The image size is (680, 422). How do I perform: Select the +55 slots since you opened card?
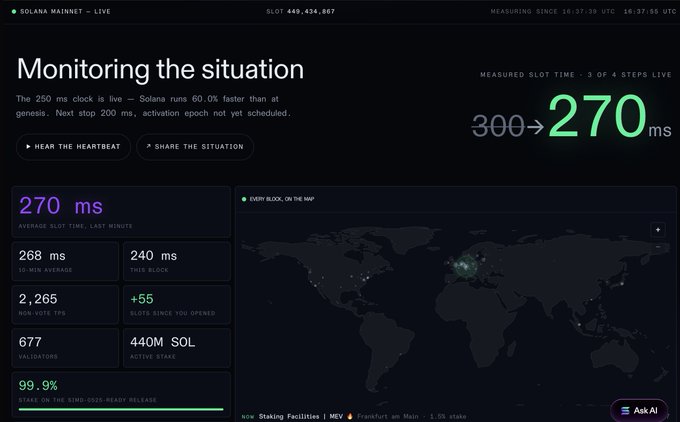(x=177, y=304)
